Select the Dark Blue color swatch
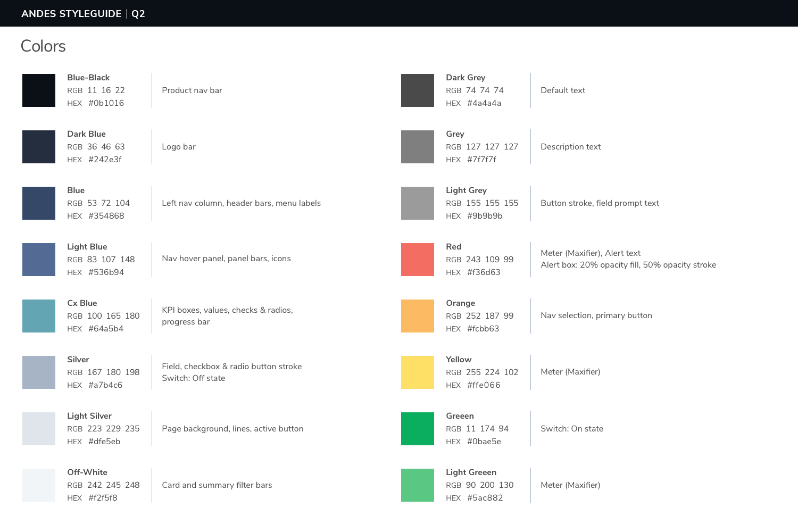Viewport: 798px width, 532px height. pos(39,147)
